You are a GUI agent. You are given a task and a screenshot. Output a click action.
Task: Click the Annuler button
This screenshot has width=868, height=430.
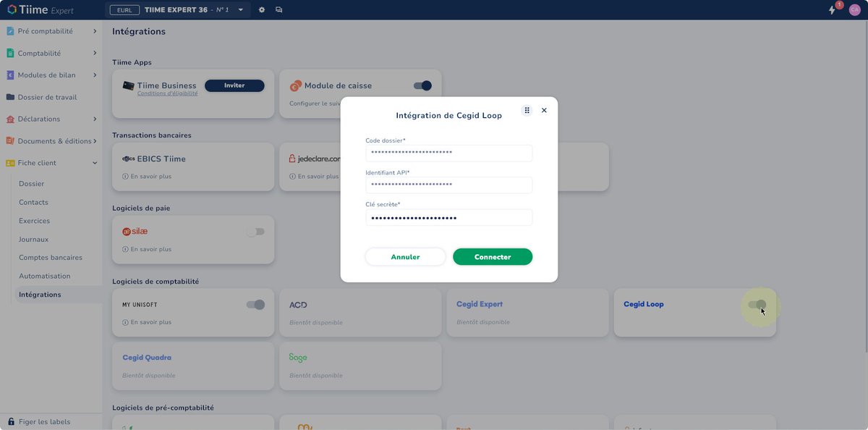[405, 257]
